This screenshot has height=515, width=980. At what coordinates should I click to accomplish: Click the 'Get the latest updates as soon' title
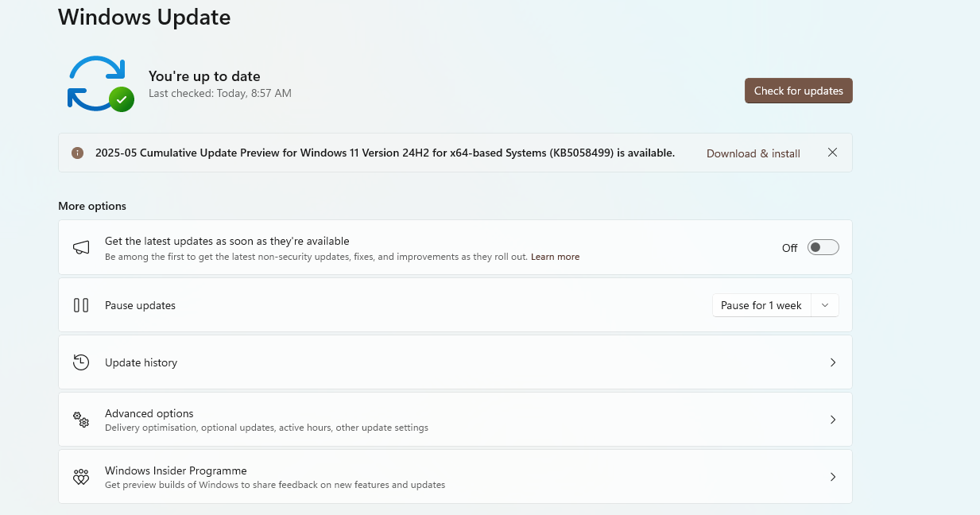tap(227, 241)
